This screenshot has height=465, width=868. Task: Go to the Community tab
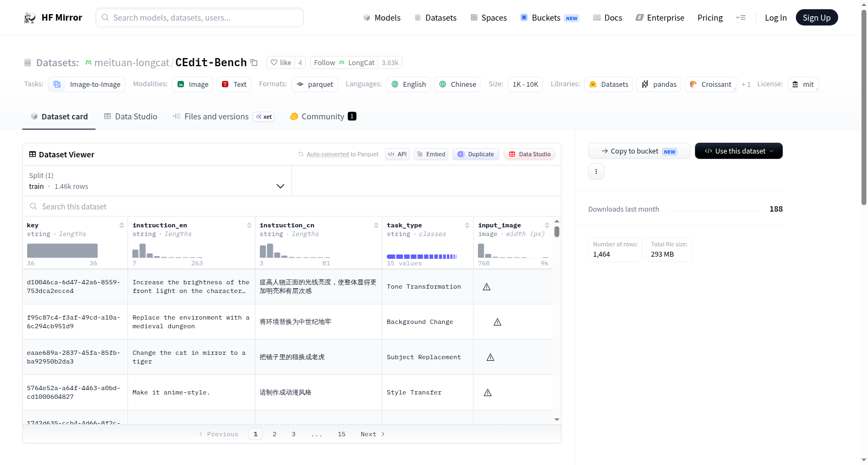coord(323,116)
